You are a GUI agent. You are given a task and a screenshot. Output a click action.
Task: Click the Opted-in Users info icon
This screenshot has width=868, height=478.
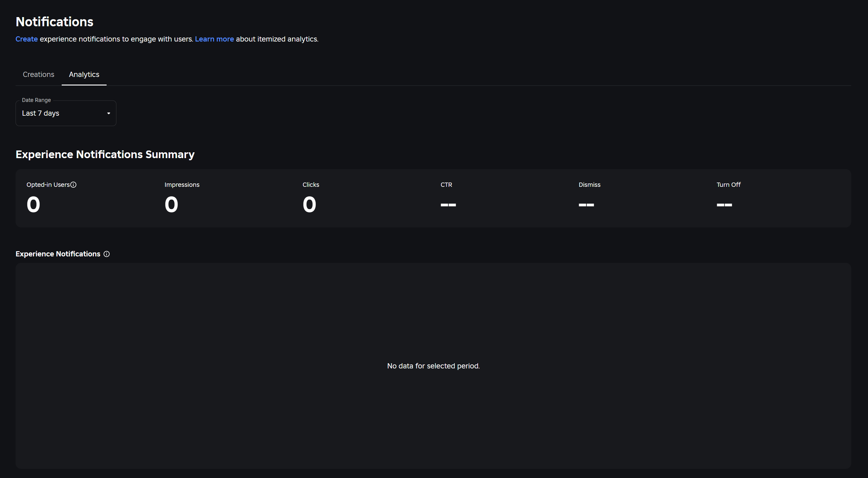pyautogui.click(x=74, y=185)
